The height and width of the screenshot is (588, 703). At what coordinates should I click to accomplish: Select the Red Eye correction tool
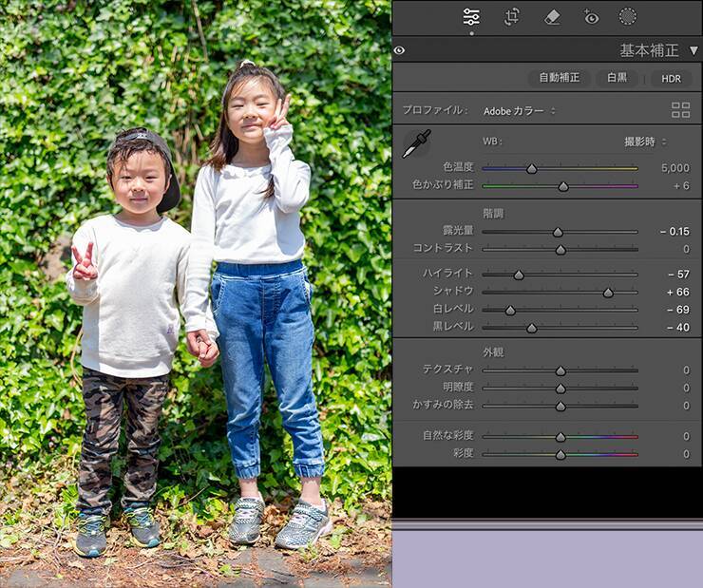(591, 16)
